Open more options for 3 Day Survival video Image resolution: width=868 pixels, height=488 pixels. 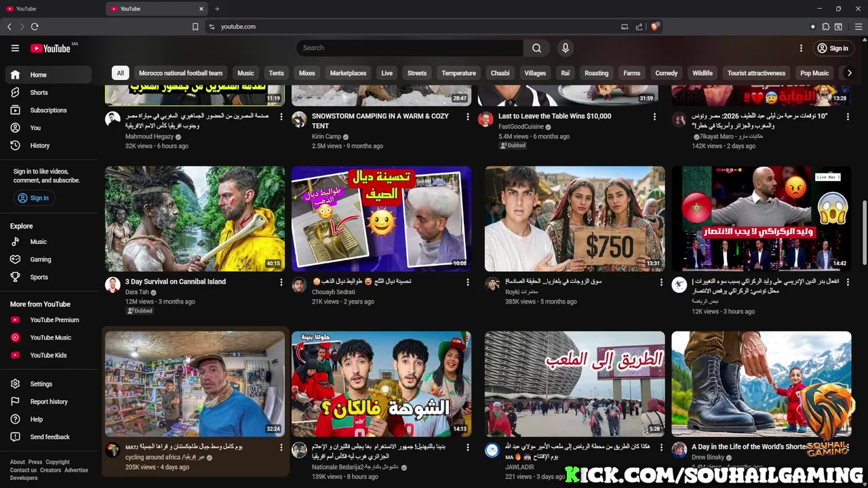pyautogui.click(x=281, y=282)
